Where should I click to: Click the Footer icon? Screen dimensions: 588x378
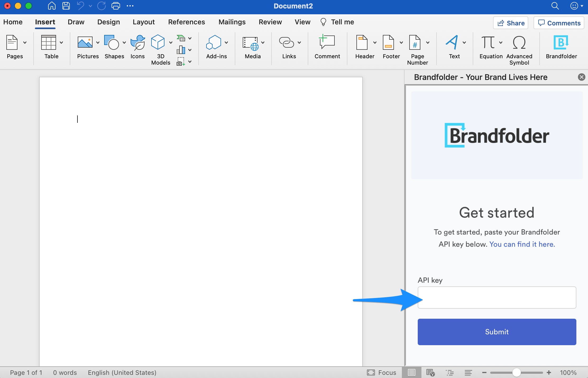click(x=388, y=42)
